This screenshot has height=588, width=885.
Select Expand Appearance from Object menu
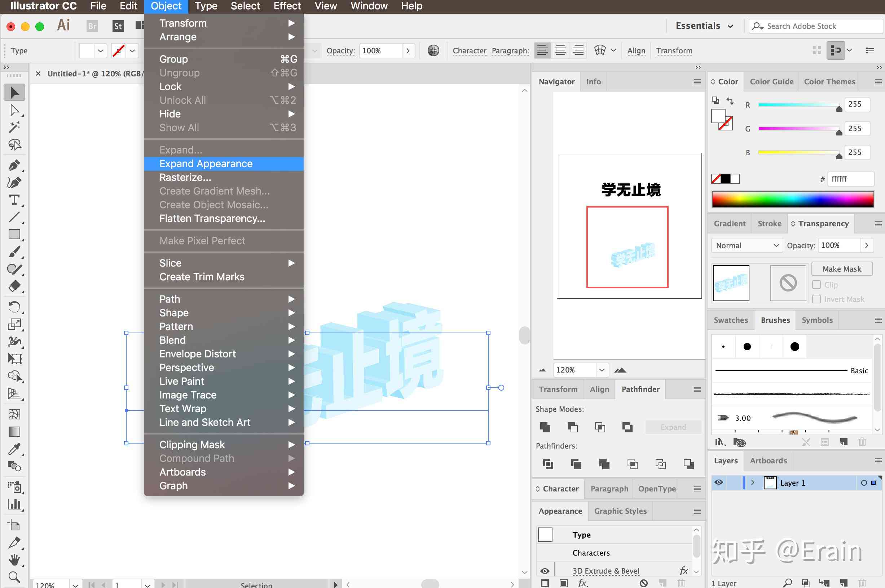[206, 164]
